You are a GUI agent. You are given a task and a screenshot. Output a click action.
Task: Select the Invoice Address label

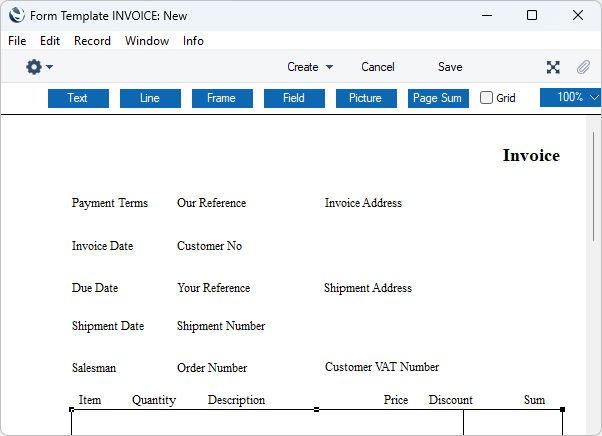363,203
